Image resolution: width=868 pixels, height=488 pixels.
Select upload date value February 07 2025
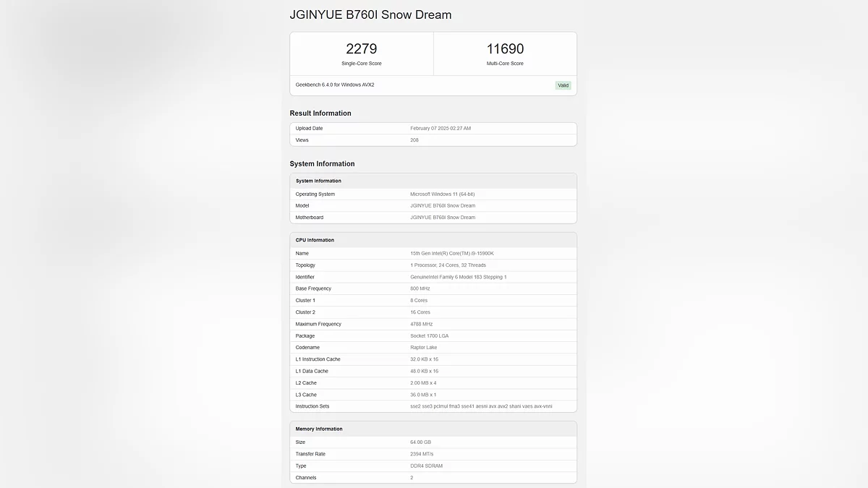coord(441,128)
